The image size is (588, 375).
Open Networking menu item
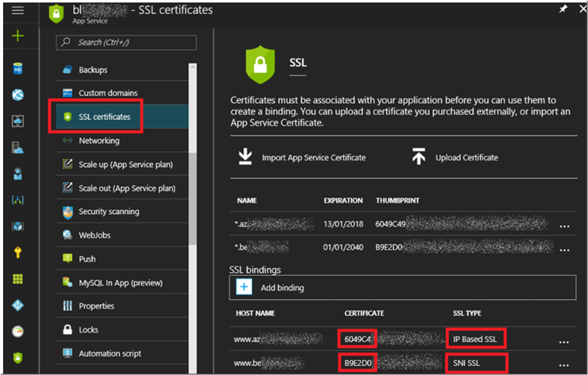pos(122,140)
